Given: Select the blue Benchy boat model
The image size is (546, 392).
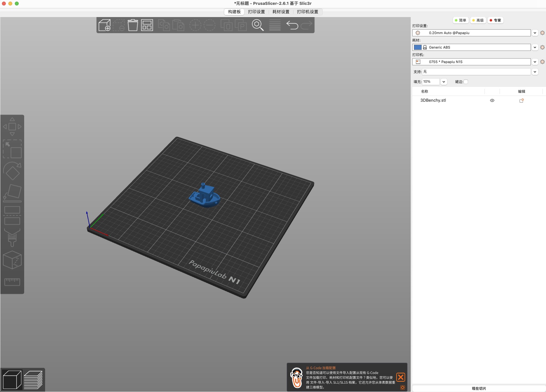Looking at the screenshot, I should (205, 195).
